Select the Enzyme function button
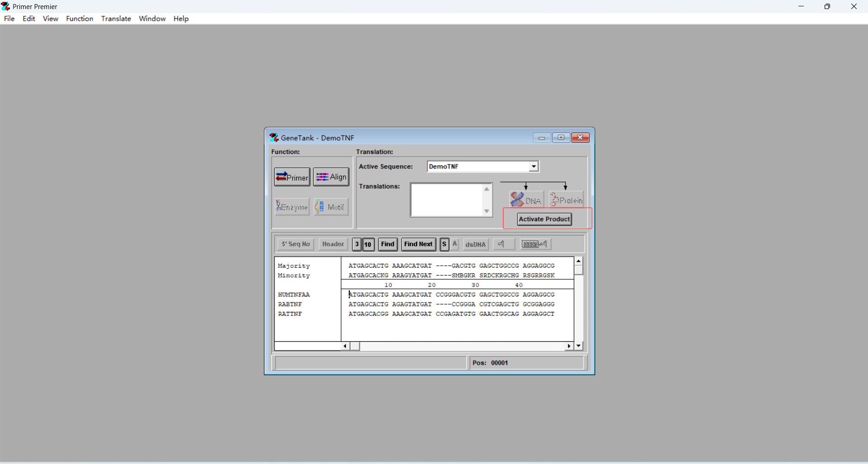 pos(292,207)
